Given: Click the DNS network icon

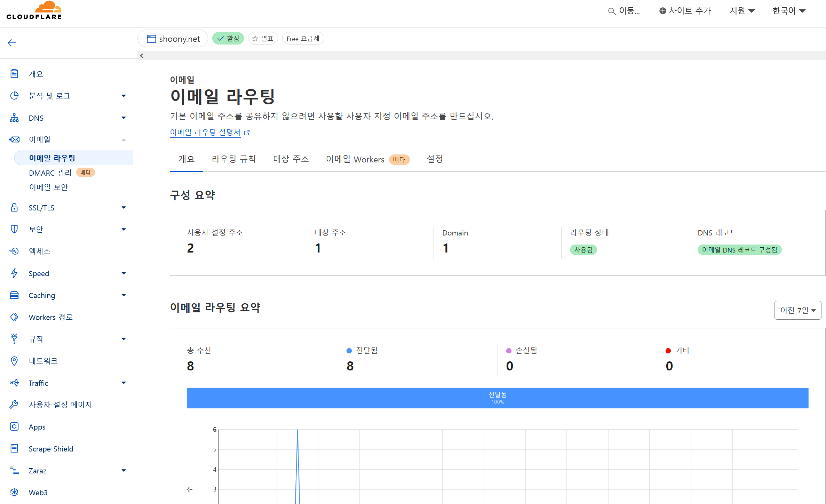Looking at the screenshot, I should pos(14,118).
